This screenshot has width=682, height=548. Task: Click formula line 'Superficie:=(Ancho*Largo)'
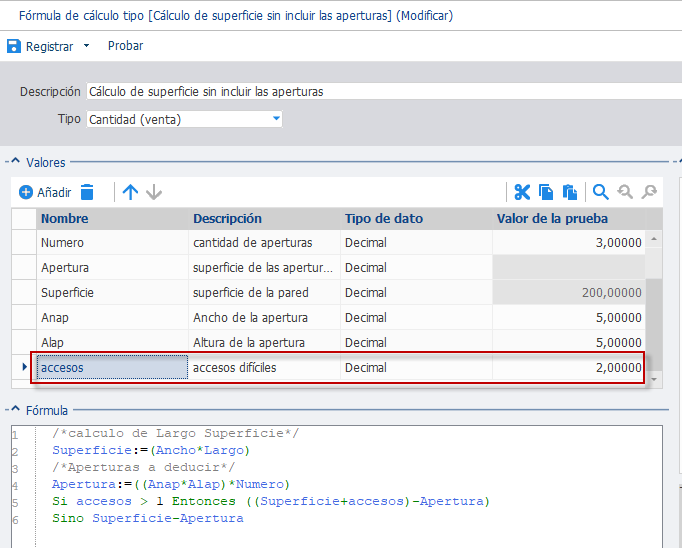(151, 450)
